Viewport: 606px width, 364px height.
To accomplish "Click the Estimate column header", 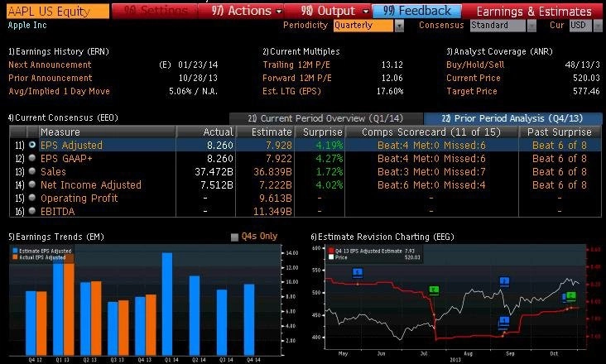I will click(x=265, y=132).
